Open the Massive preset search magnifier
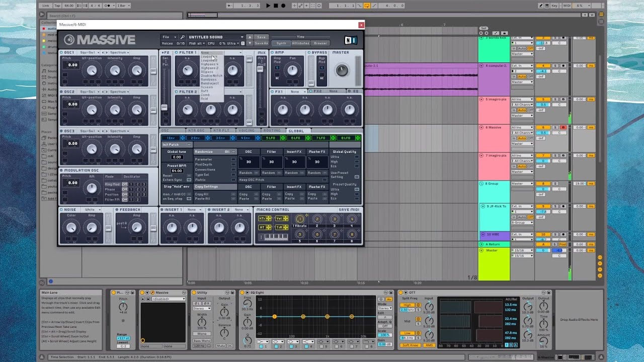644x362 pixels. [183, 37]
